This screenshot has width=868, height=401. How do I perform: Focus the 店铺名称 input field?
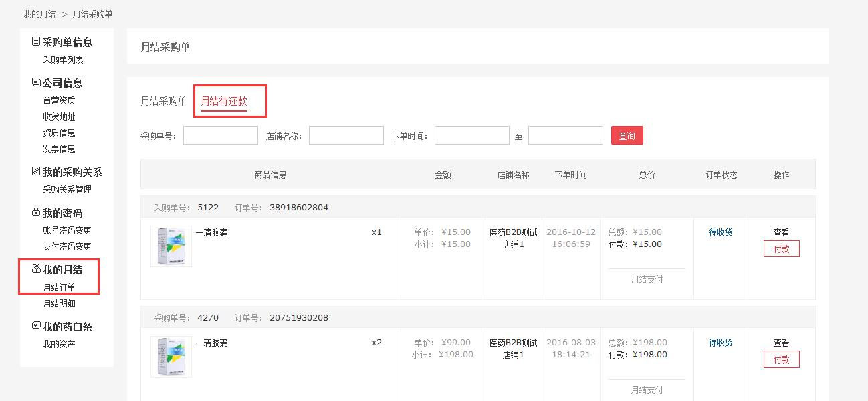click(346, 135)
